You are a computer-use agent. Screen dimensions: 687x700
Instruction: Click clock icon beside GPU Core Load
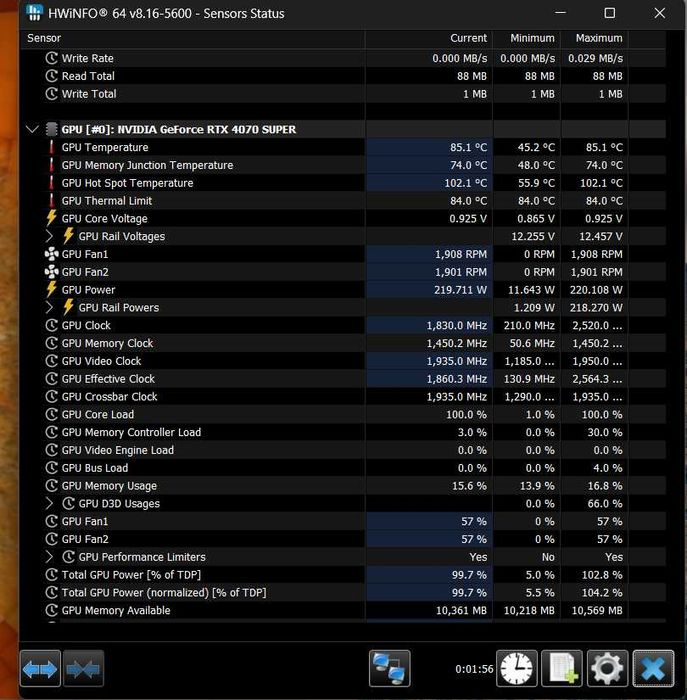[52, 414]
